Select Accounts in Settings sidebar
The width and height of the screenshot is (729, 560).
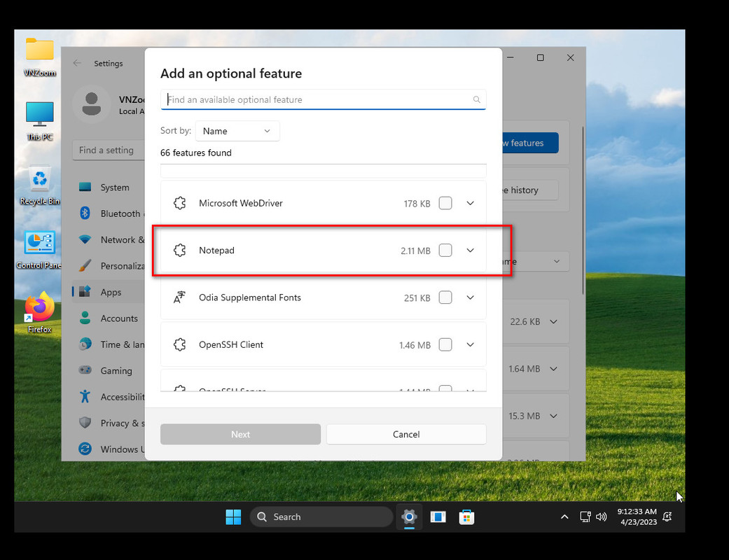110,318
